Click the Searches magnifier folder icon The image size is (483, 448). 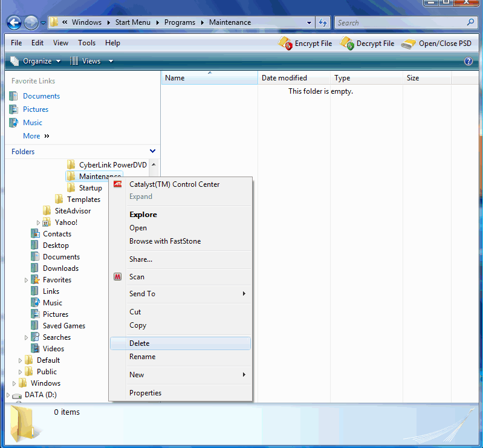(x=35, y=337)
